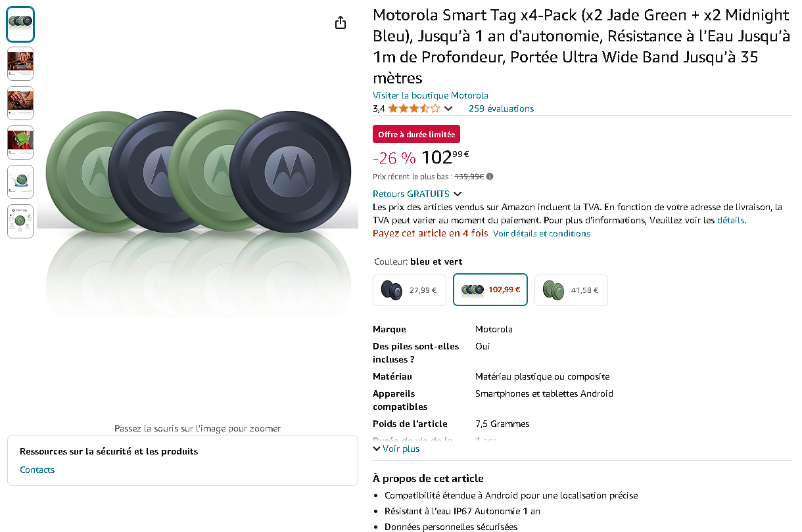Click the Offre à durée limitée badge

[416, 134]
